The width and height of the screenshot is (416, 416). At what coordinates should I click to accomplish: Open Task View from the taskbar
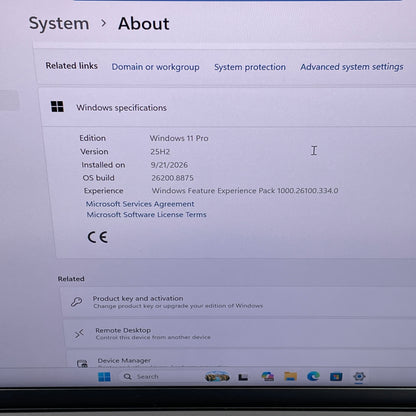pyautogui.click(x=243, y=377)
